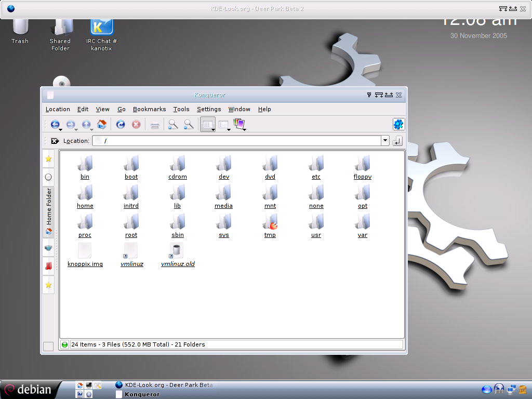Image resolution: width=532 pixels, height=399 pixels.
Task: Open the IRC Chat #kanotix desktop icon
Action: (x=101, y=36)
